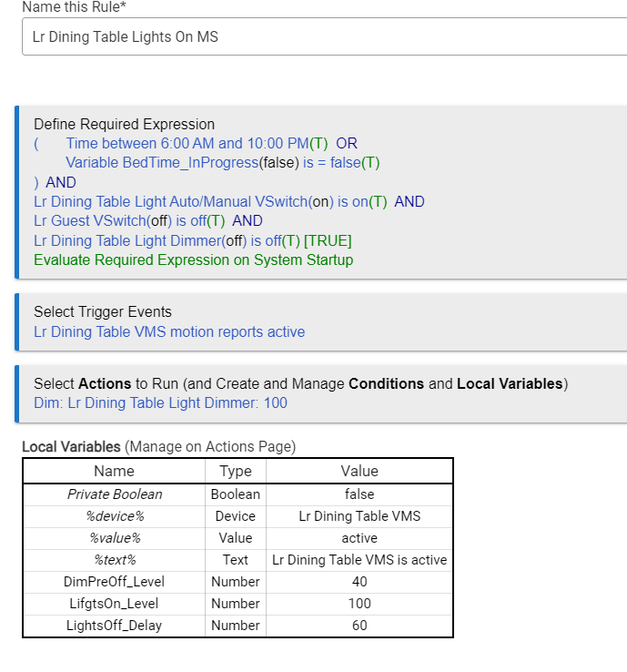Click the Value column header
The height and width of the screenshot is (672, 627).
(x=359, y=471)
